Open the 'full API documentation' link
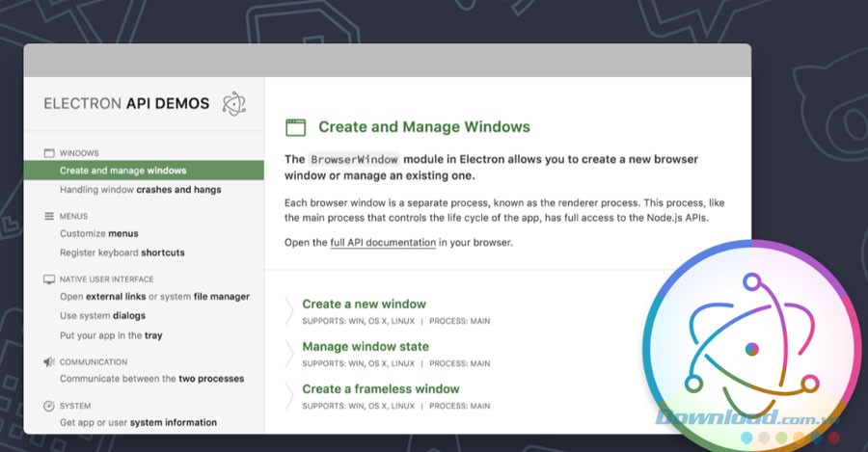 point(383,243)
